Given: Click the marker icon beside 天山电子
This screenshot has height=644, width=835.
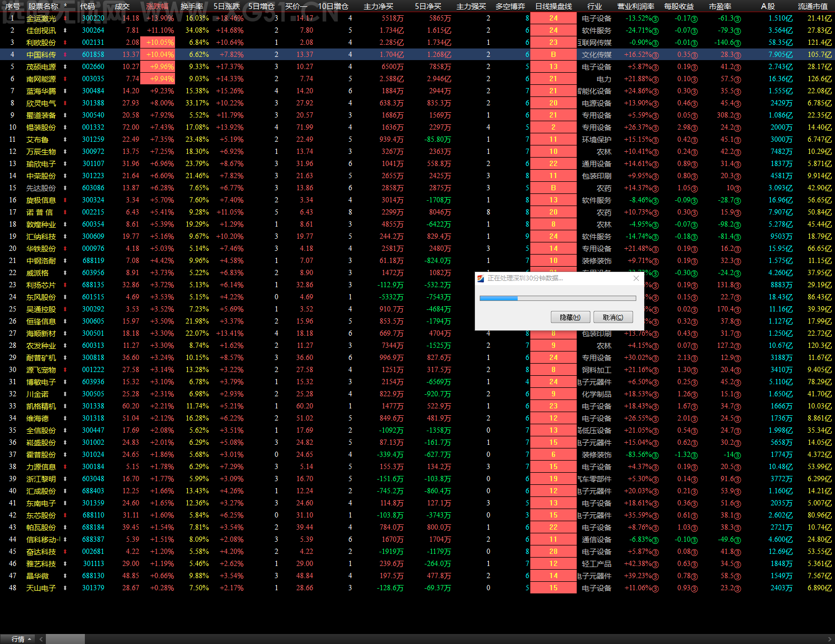Looking at the screenshot, I should pyautogui.click(x=65, y=588).
